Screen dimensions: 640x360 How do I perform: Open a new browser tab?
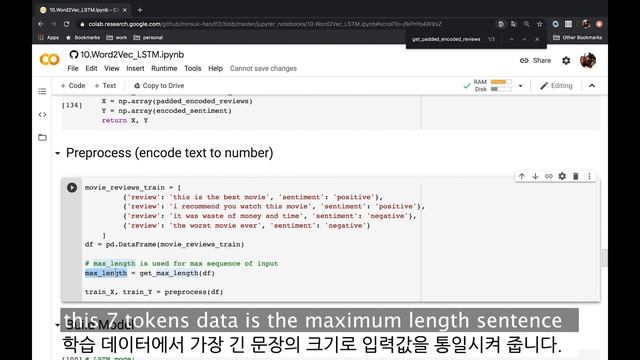[140, 10]
